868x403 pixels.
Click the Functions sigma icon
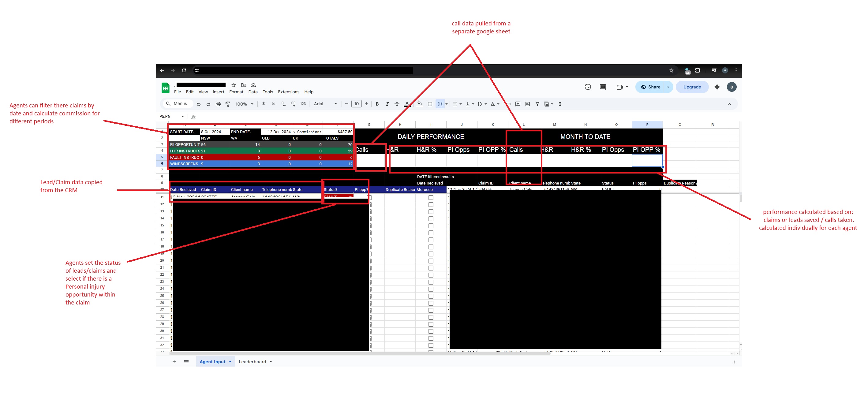tap(560, 104)
